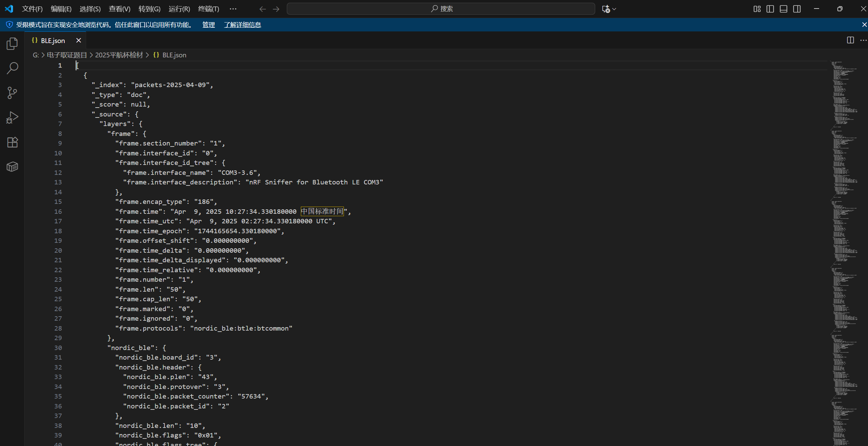
Task: Open the 文件(F) menu
Action: (x=32, y=9)
